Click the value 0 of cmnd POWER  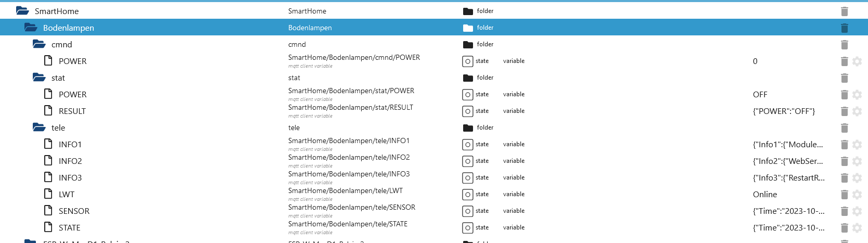tap(755, 61)
